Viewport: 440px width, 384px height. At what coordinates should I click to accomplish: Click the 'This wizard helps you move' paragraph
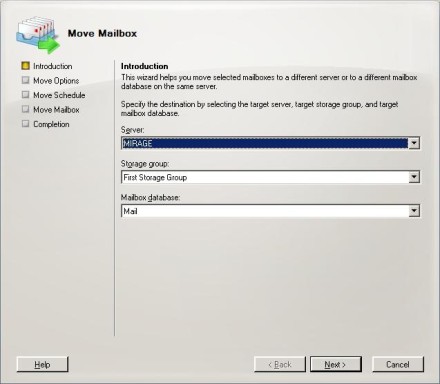[x=269, y=82]
